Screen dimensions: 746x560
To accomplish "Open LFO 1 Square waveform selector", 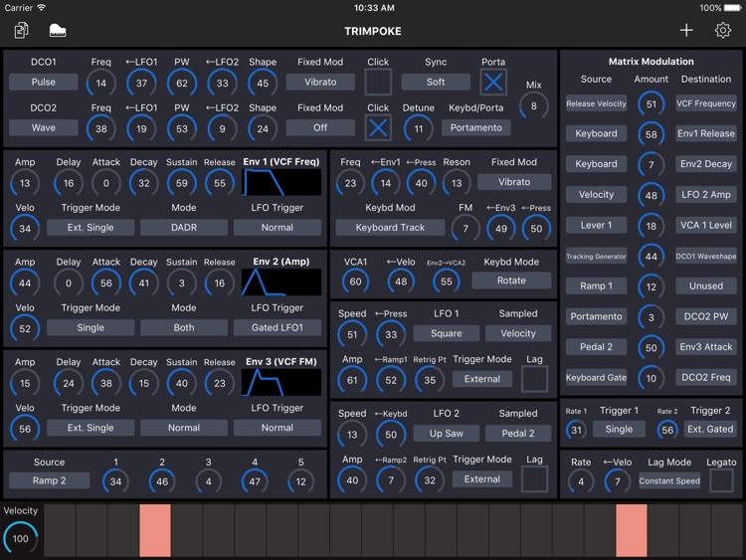I will pos(447,333).
